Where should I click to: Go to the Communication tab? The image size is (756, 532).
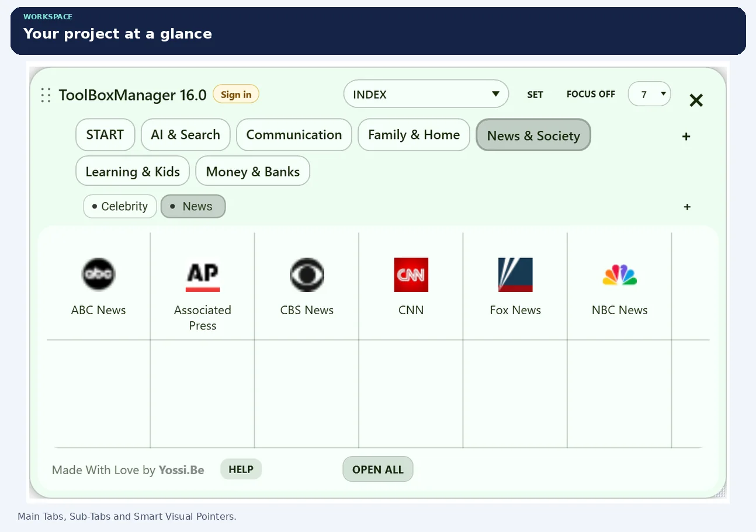[x=294, y=135]
